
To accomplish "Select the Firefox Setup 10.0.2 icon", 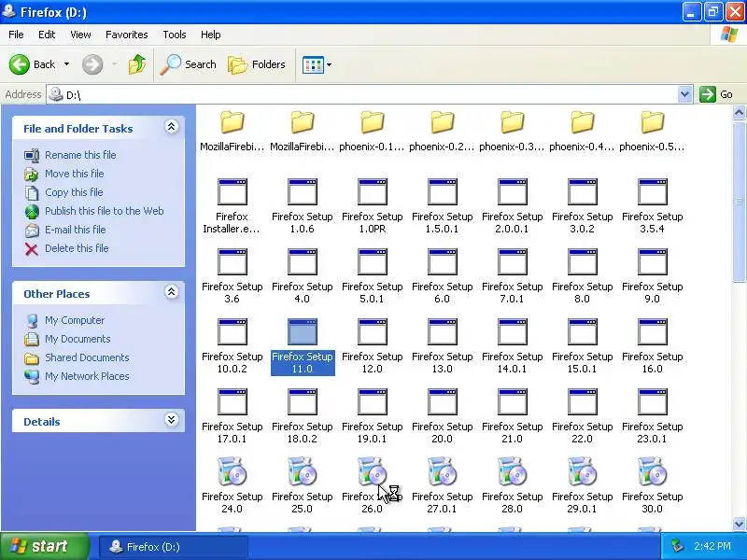I will click(x=232, y=332).
